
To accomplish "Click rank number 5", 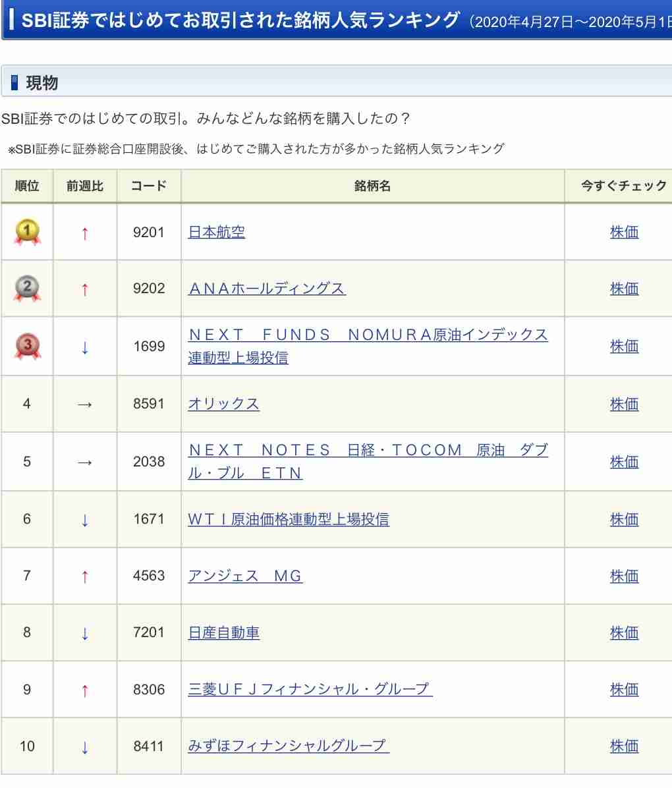I will pos(27,461).
